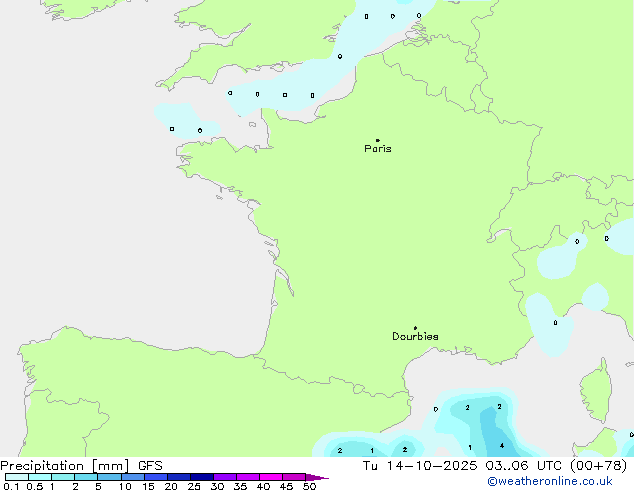Click the legend label '40'

[x=263, y=486]
